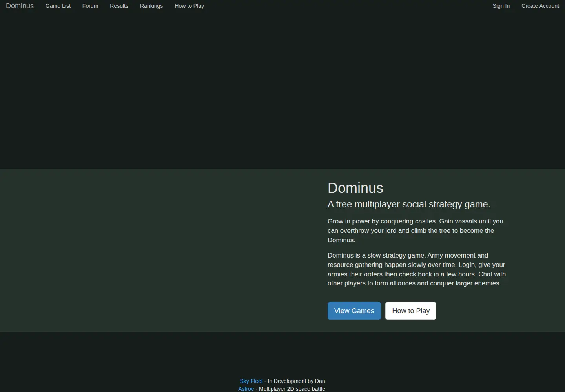Click the blue View Games button
Image resolution: width=565 pixels, height=392 pixels.
point(354,311)
